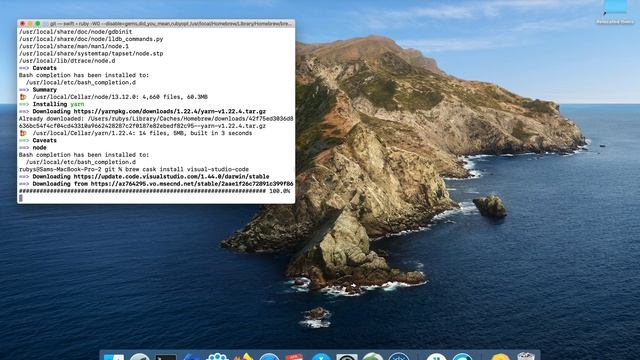640x360 pixels.
Task: Click the beer mug icon beside yarn Cellar line
Action: (23, 133)
